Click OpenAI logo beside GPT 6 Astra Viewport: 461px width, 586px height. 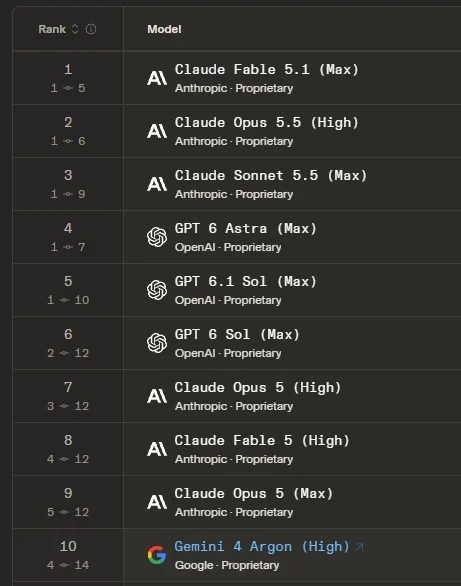(x=157, y=237)
